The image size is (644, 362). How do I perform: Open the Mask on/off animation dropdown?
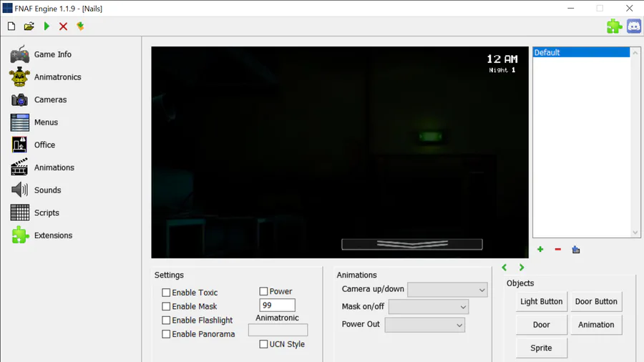(429, 307)
